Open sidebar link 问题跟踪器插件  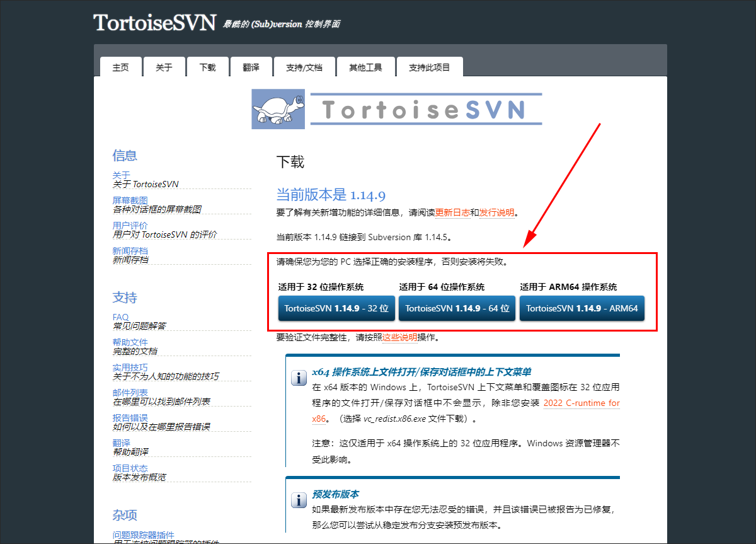[144, 535]
